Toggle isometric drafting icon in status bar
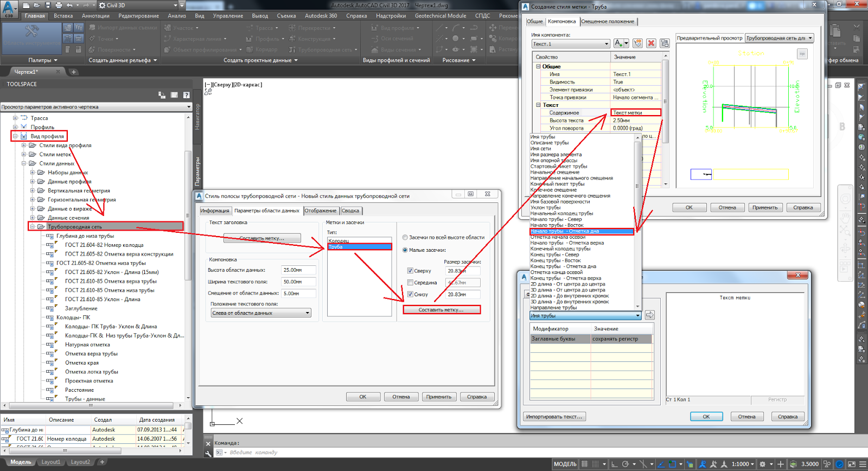 coord(644,464)
